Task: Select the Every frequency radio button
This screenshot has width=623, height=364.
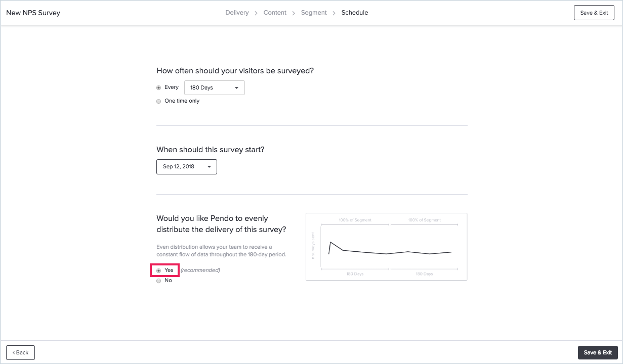Action: (x=159, y=87)
